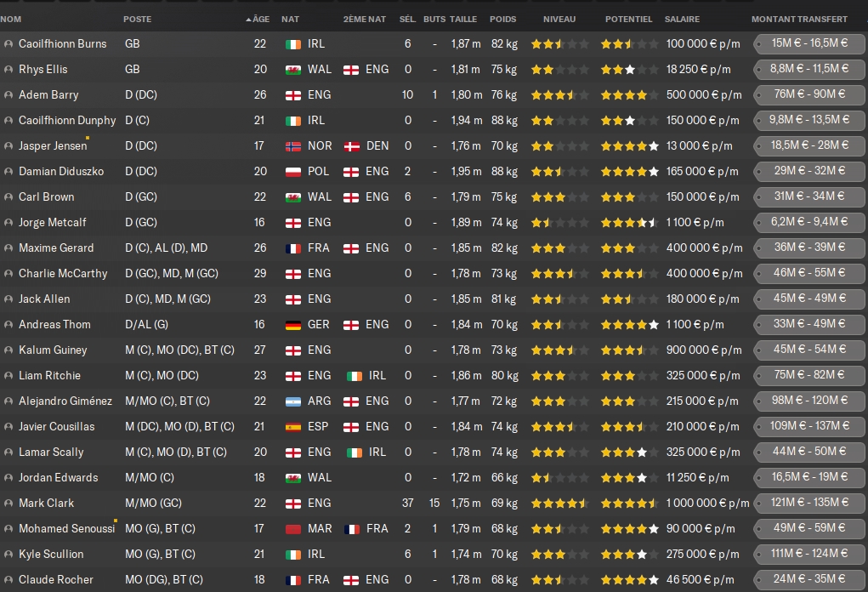Click the Germany flag in Andreas Thom's row
868x592 pixels.
292,324
